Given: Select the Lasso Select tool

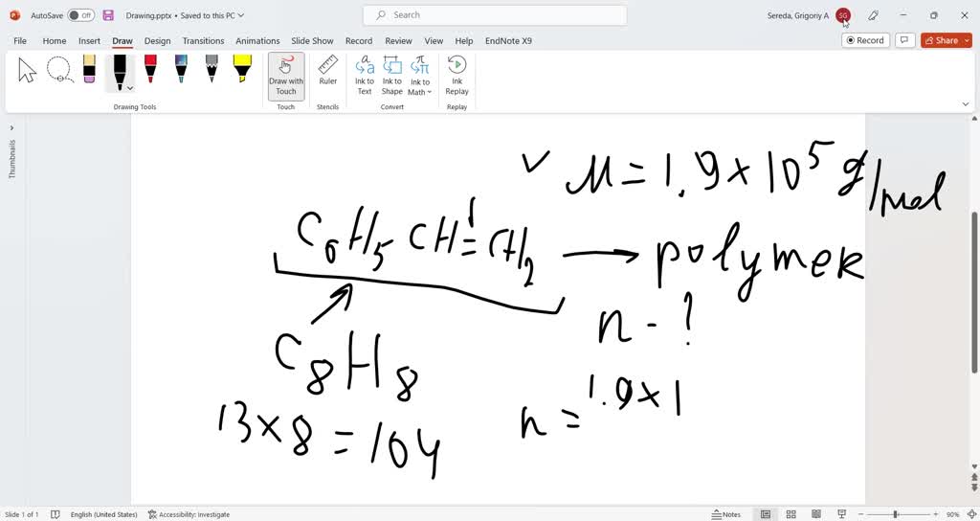Looking at the screenshot, I should pos(60,70).
